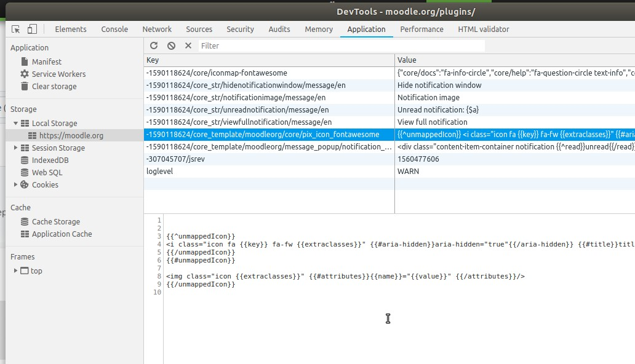Click the 'Unread notification: {$a}' value
The image size is (635, 364).
[438, 109]
